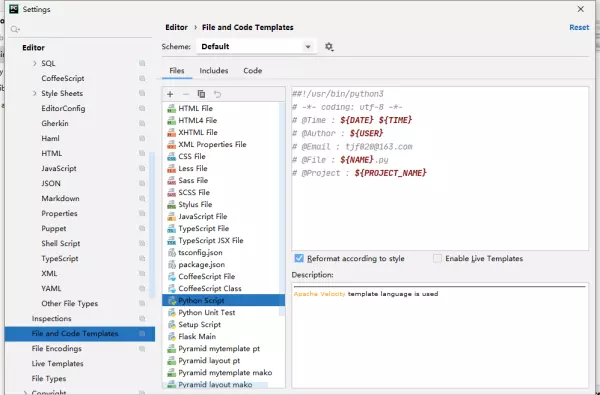Select Puppet in the settings tree
The image size is (600, 395).
click(x=54, y=229)
